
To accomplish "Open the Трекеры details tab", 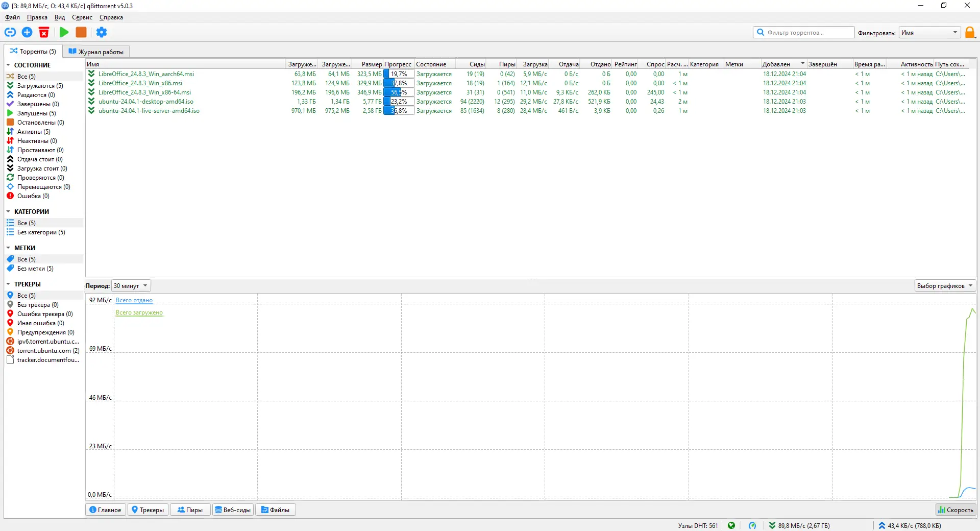I will 148,510.
